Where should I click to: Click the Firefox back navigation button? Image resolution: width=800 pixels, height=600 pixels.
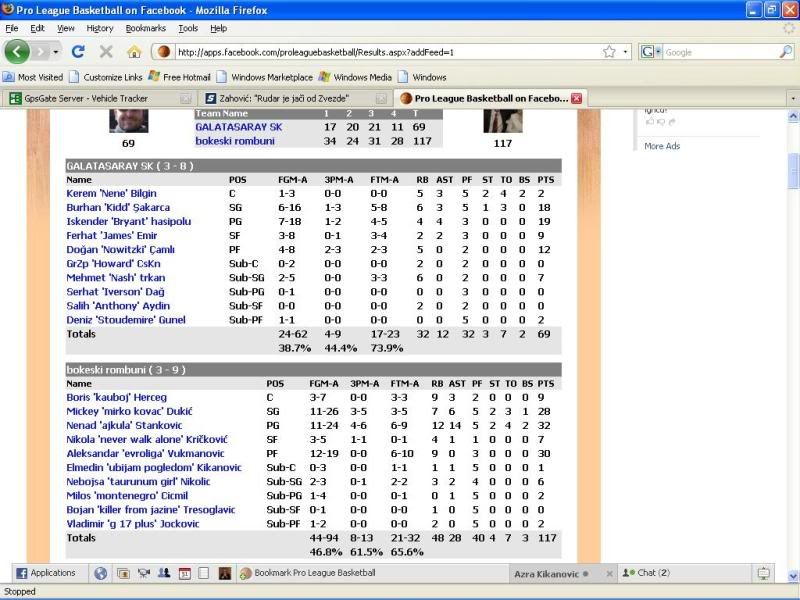pos(18,51)
